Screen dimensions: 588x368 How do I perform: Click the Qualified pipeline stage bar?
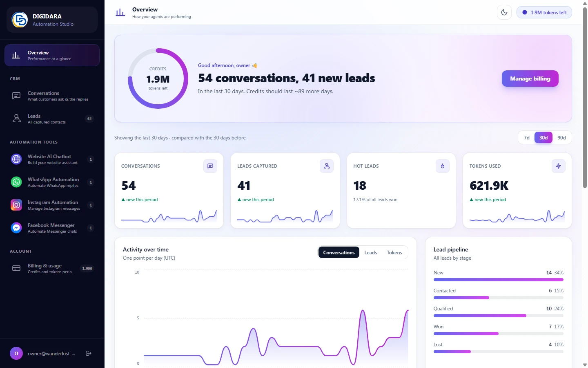click(499, 316)
